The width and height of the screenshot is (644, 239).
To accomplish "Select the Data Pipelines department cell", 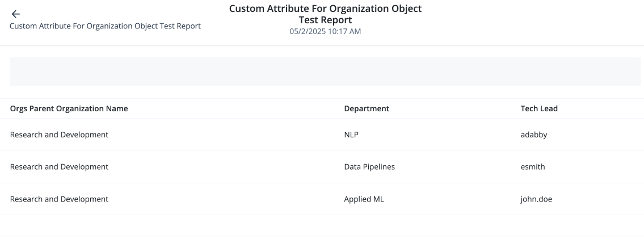I will (x=369, y=167).
